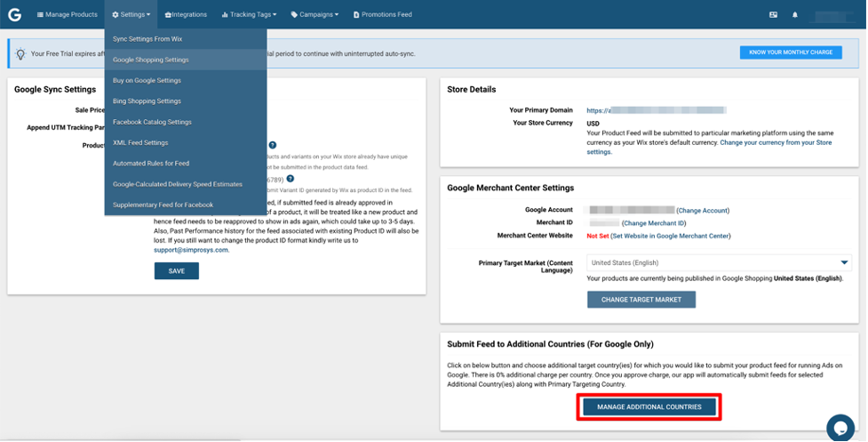Image resolution: width=868 pixels, height=442 pixels.
Task: Click the Google Sync Settings heading
Action: [55, 89]
